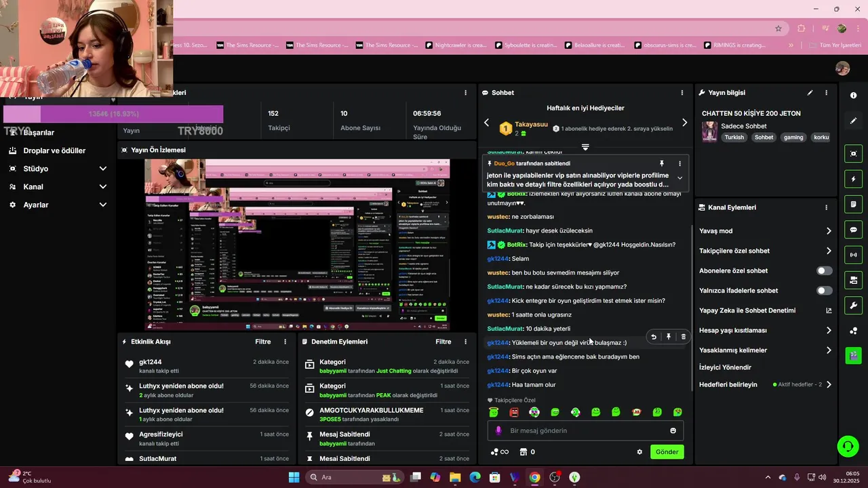Screen dimensions: 868x488
Task: Reply to the hovered gk1244 chat message
Action: (654, 337)
